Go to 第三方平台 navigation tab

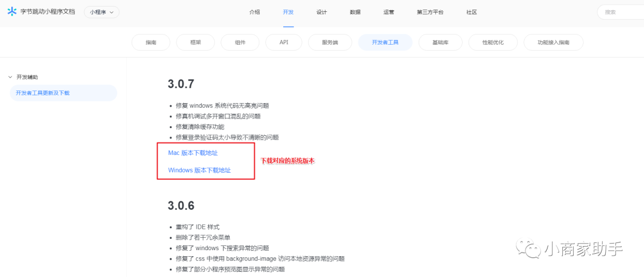click(x=430, y=13)
